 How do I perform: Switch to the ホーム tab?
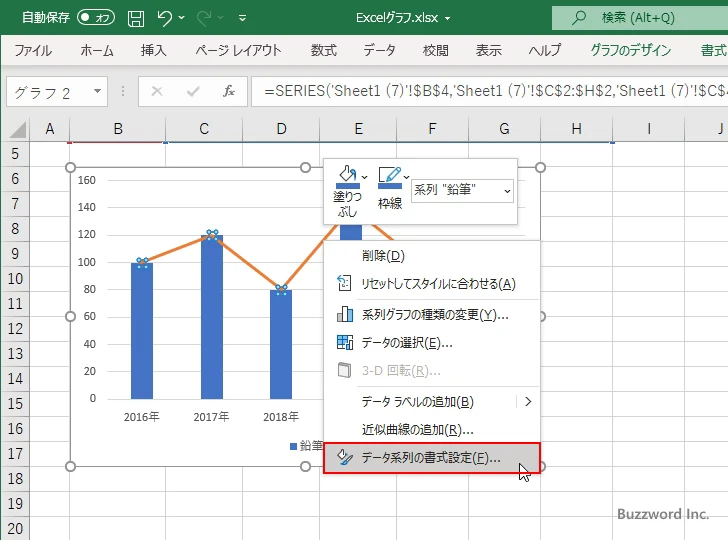point(97,50)
